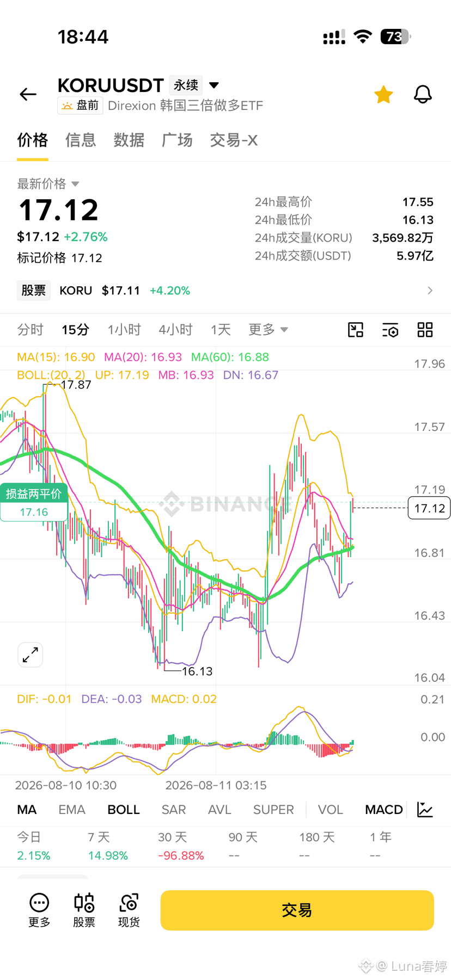The image size is (451, 980).
Task: Tap the battery indicator in status bar
Action: click(395, 36)
